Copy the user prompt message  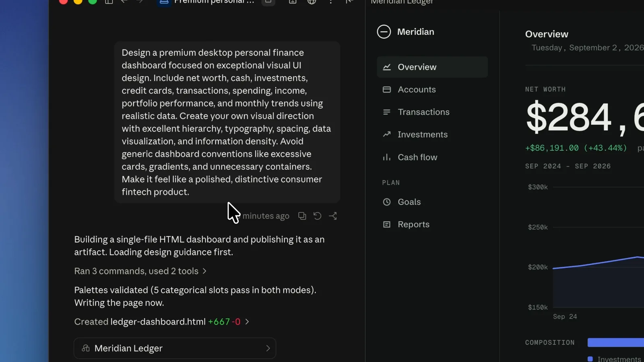(302, 216)
